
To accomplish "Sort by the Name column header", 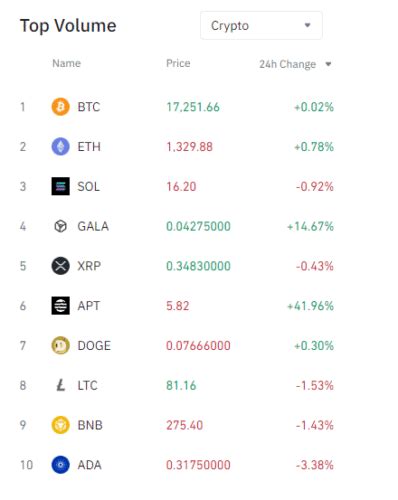I will pos(66,63).
